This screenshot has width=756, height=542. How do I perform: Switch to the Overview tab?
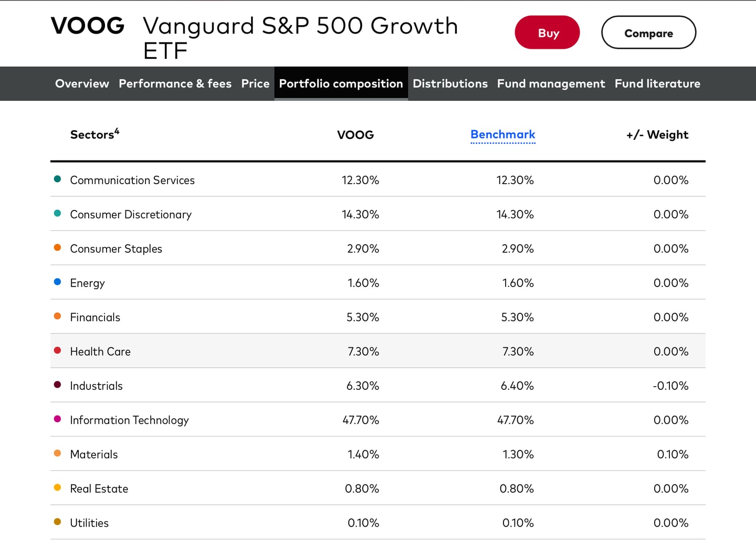[82, 83]
